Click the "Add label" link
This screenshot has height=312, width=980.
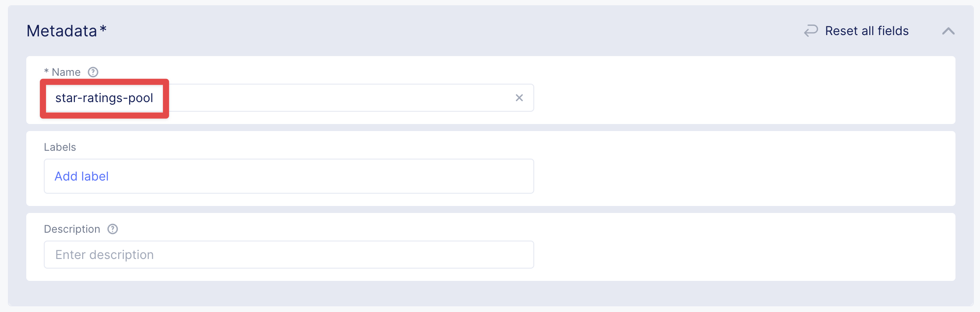[x=81, y=176]
